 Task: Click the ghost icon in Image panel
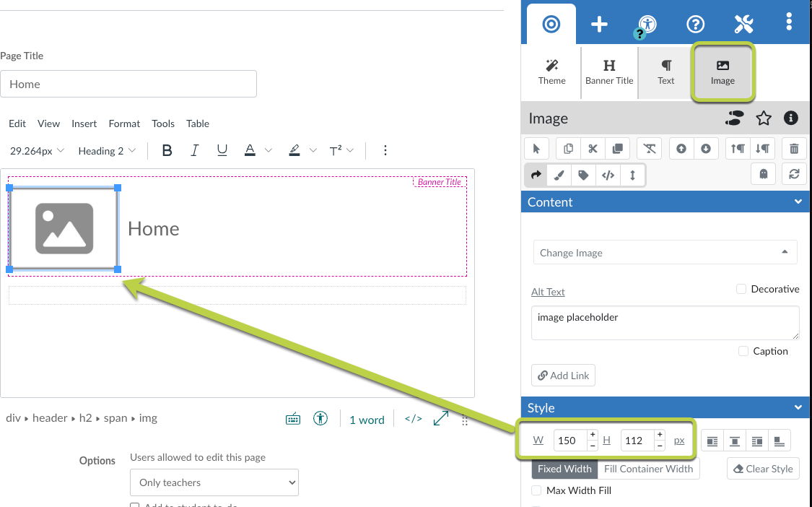click(764, 174)
